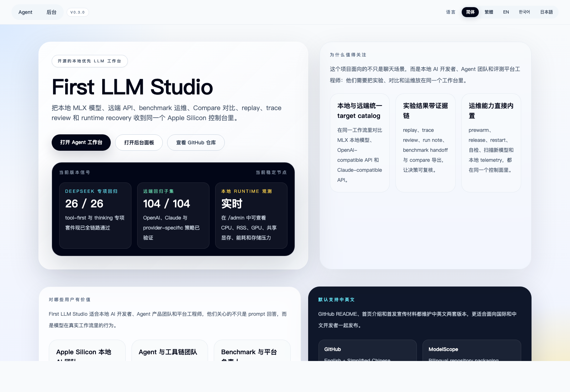Select the 运维能力直接内置 card

[491, 143]
